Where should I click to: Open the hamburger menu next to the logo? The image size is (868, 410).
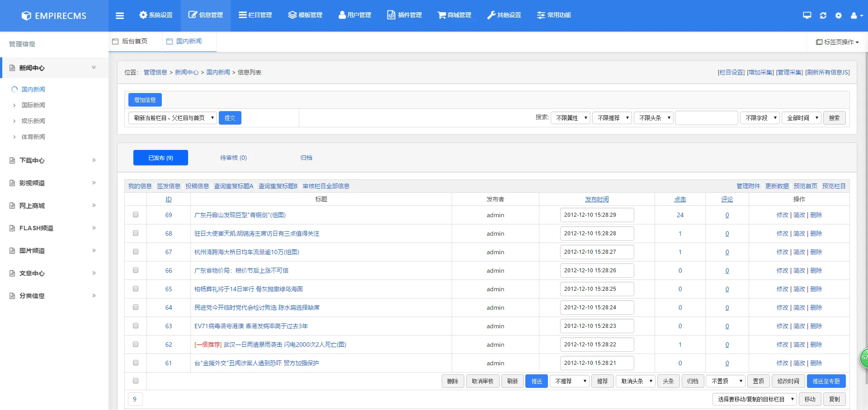pos(120,15)
